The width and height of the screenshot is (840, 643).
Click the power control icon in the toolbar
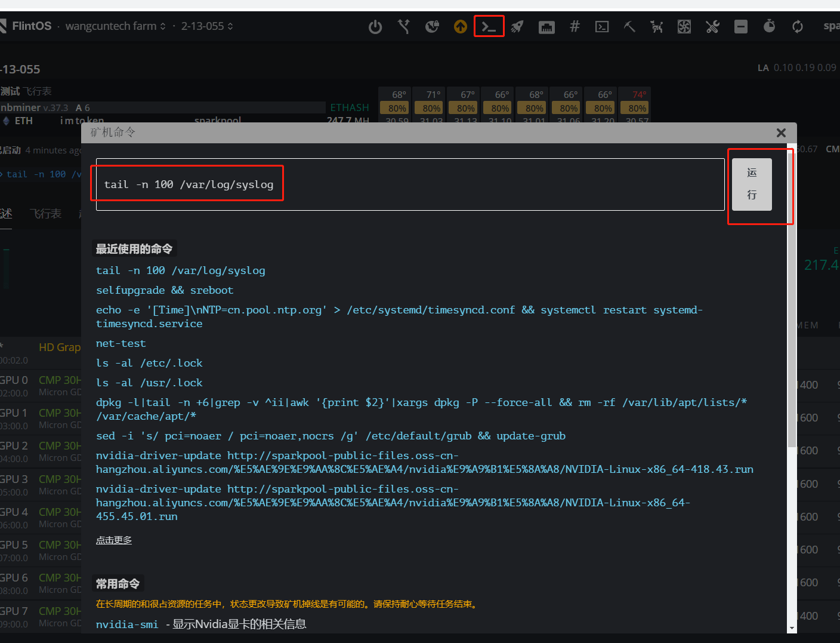pos(375,26)
